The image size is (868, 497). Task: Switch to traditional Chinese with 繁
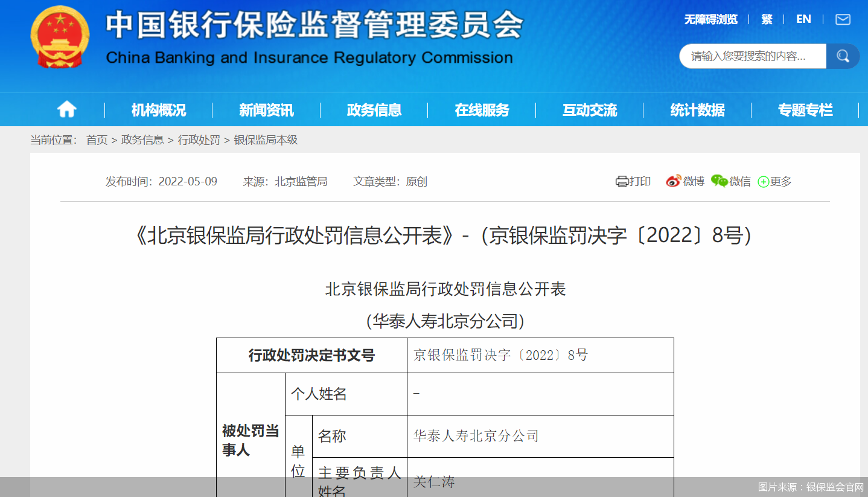point(767,19)
